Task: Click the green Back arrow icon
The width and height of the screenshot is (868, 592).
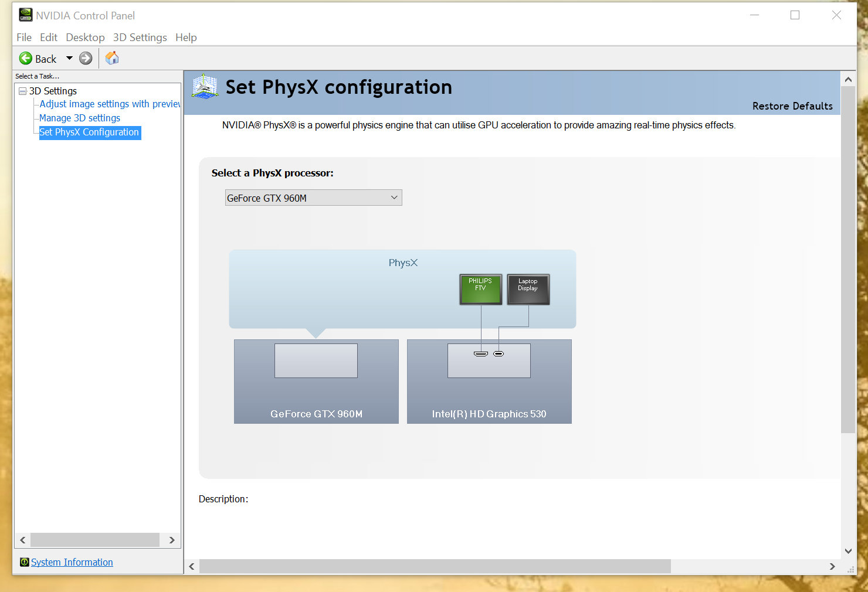Action: pyautogui.click(x=26, y=58)
